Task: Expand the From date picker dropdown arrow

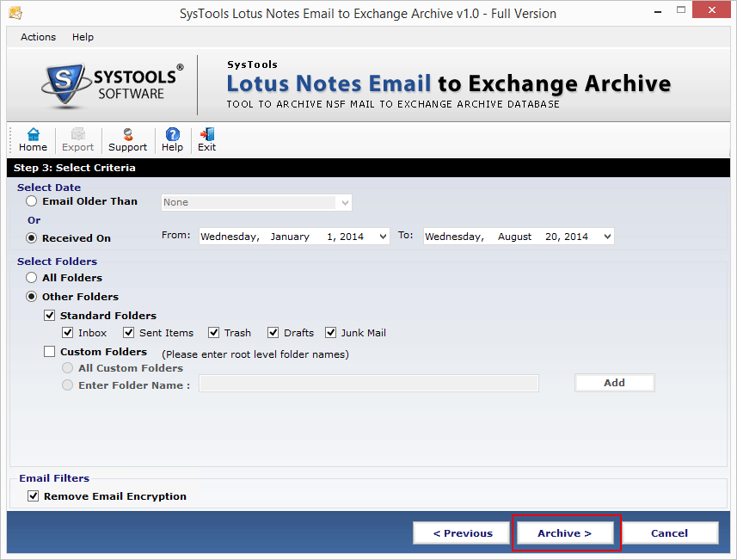Action: 383,236
